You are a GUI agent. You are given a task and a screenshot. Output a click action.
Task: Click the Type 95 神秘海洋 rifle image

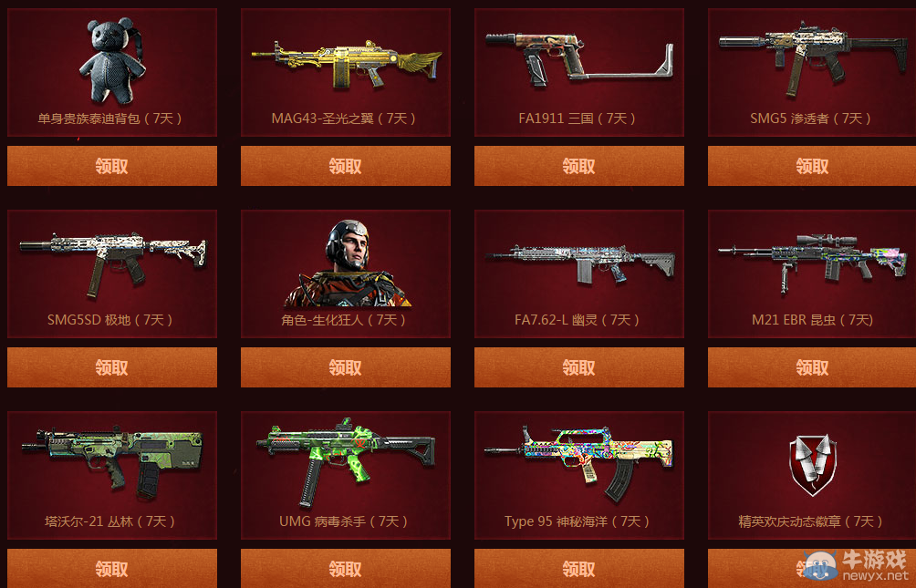[579, 463]
